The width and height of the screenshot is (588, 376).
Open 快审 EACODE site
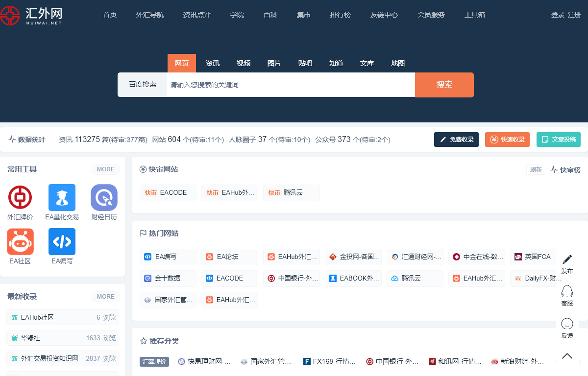tap(168, 193)
